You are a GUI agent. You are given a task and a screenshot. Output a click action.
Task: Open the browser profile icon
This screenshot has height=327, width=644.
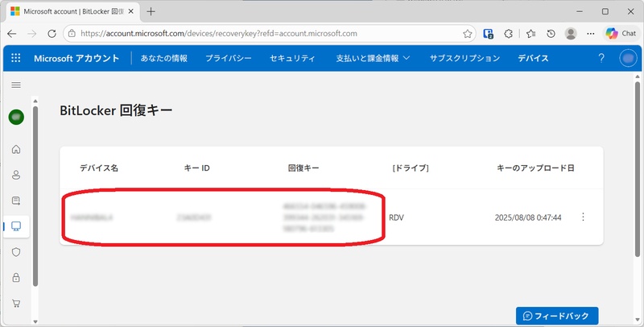(x=571, y=34)
